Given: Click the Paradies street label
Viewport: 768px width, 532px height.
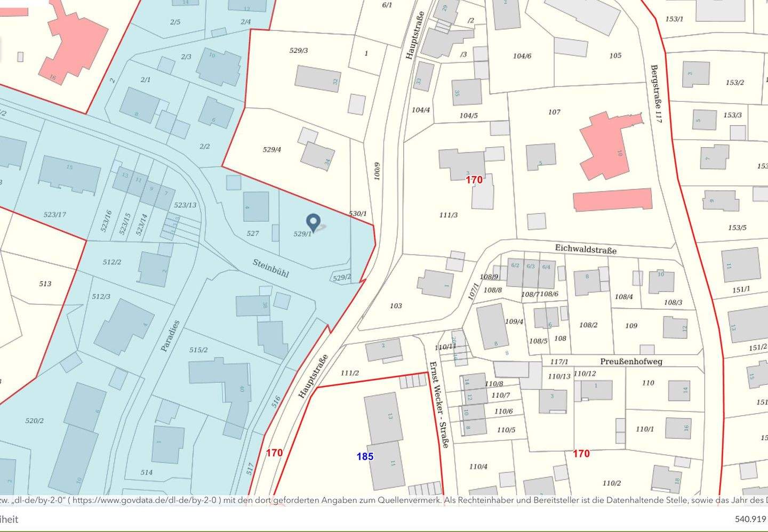Looking at the screenshot, I should (171, 335).
